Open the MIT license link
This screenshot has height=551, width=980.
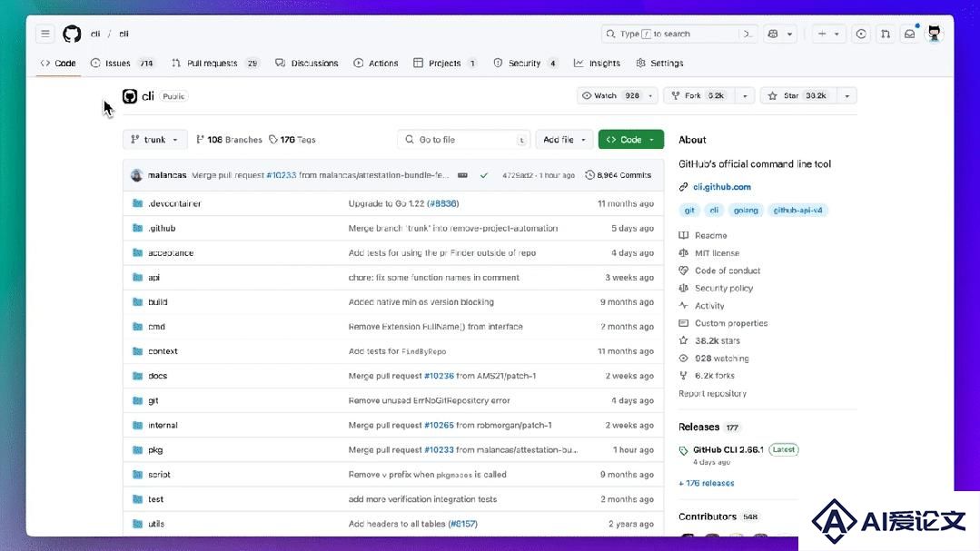(717, 253)
